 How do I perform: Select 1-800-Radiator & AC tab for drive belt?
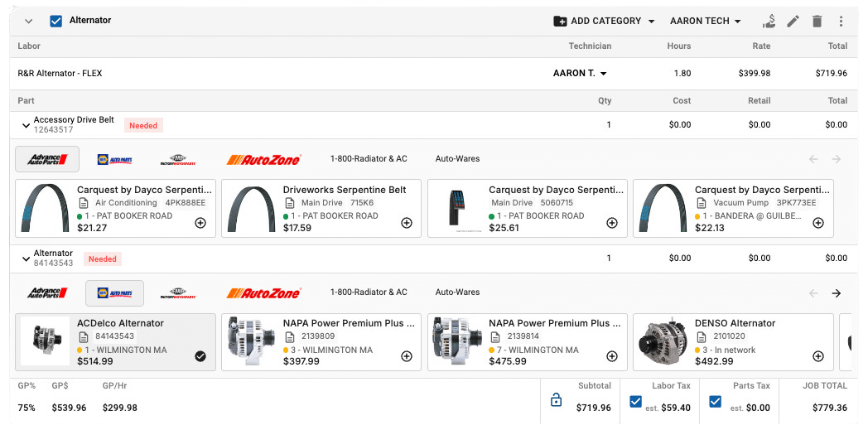pos(369,159)
